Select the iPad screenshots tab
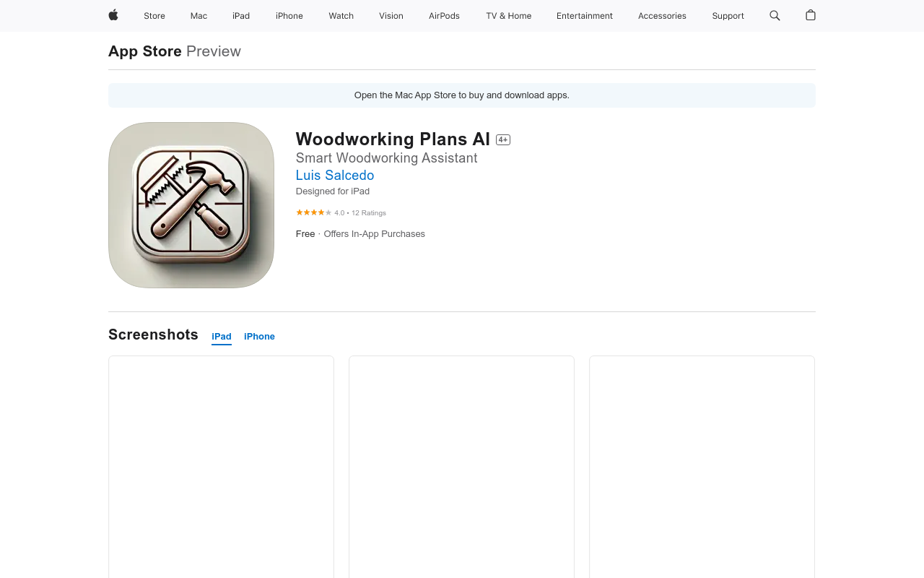The image size is (924, 578). [x=222, y=337]
